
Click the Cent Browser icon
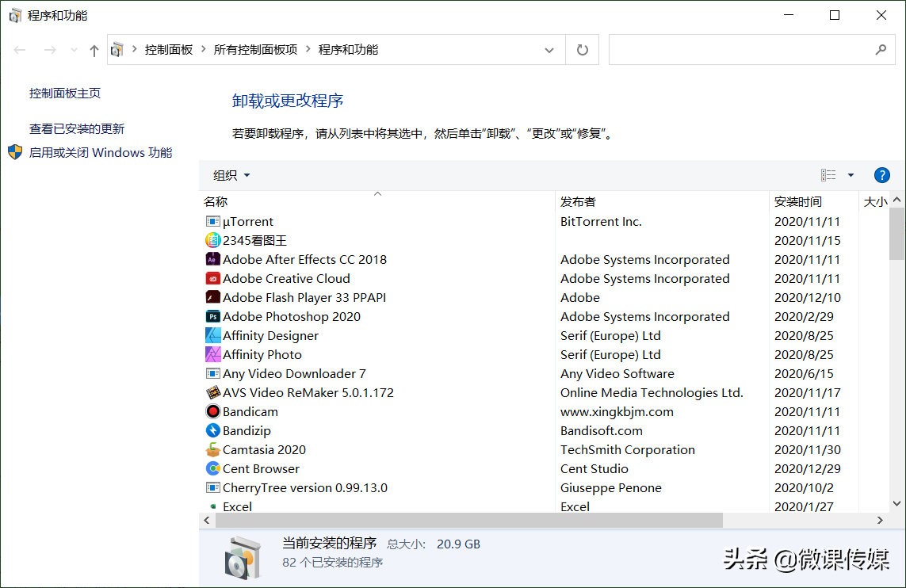212,468
